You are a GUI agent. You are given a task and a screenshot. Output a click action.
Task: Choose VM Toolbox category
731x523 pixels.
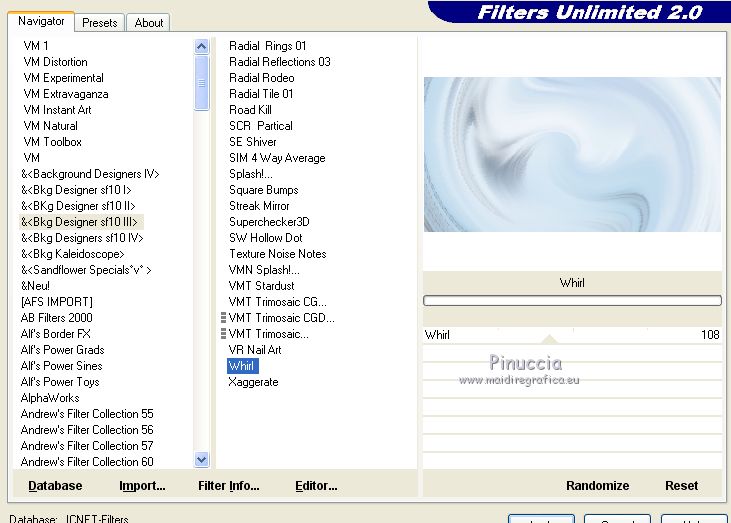point(52,142)
